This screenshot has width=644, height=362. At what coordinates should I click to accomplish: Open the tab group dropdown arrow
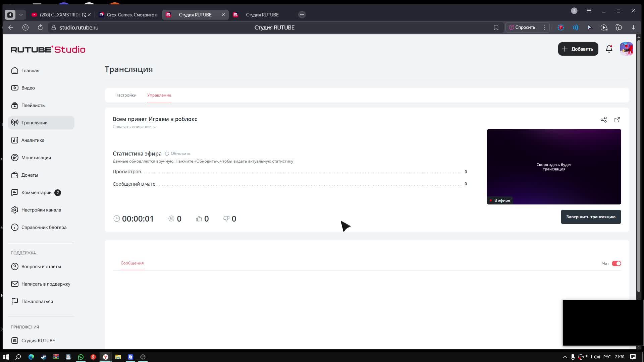pos(21,15)
